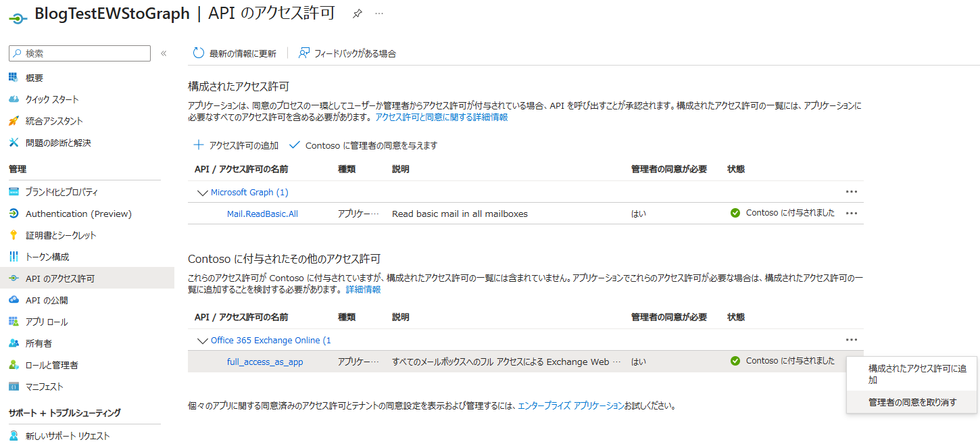Click Contoso に付与されました status on Mail.ReadBasic.All row
980x444 pixels.
click(783, 212)
